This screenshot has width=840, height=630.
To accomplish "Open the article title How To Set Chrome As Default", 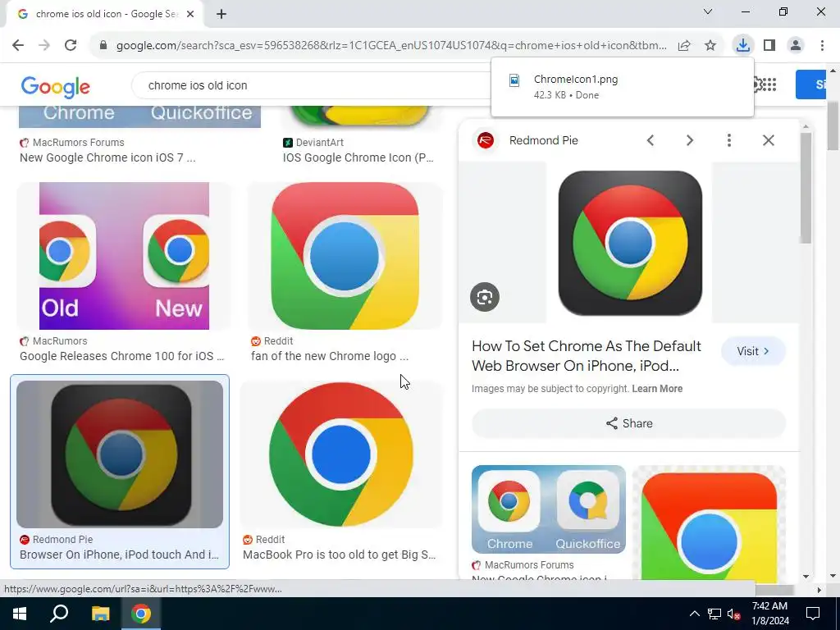I will pos(586,356).
